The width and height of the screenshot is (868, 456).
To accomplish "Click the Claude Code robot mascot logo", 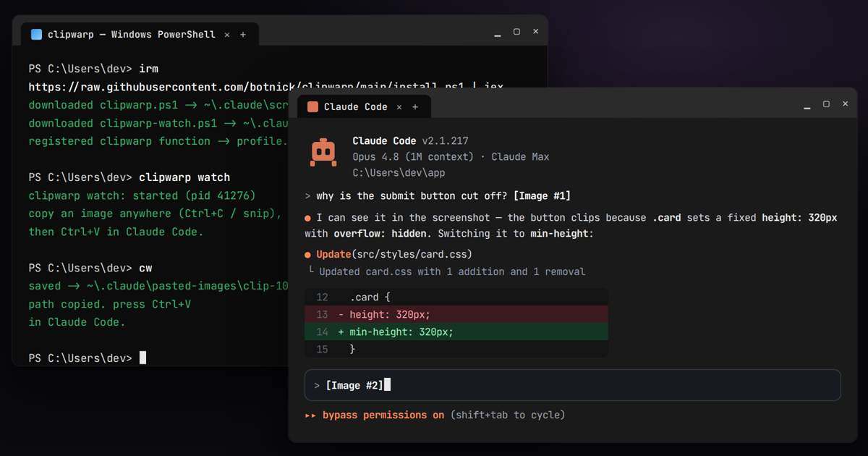I will [x=323, y=153].
